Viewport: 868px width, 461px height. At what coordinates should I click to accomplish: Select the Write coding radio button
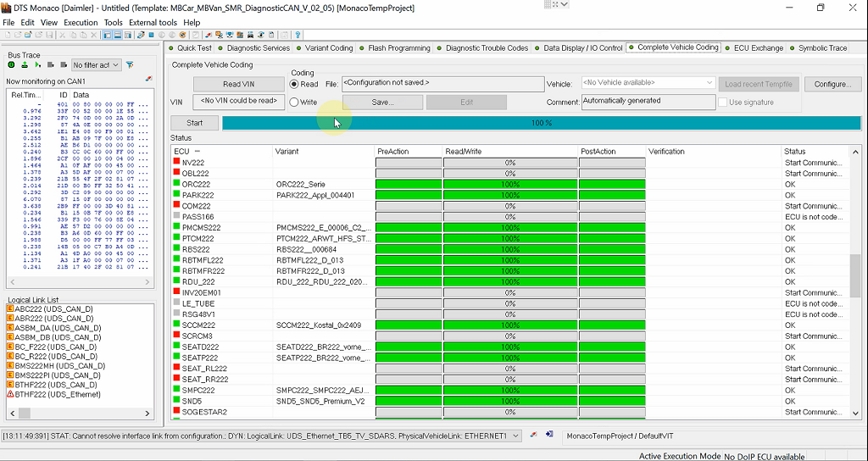[295, 102]
